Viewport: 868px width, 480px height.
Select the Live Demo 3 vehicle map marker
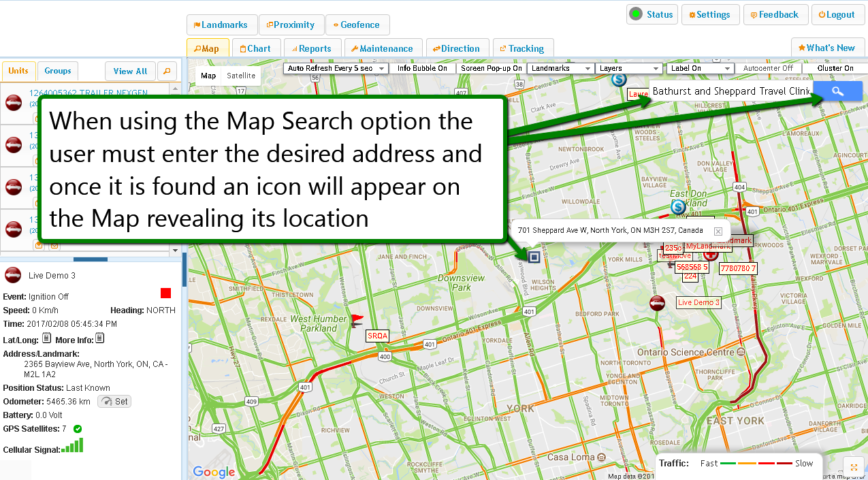[657, 303]
